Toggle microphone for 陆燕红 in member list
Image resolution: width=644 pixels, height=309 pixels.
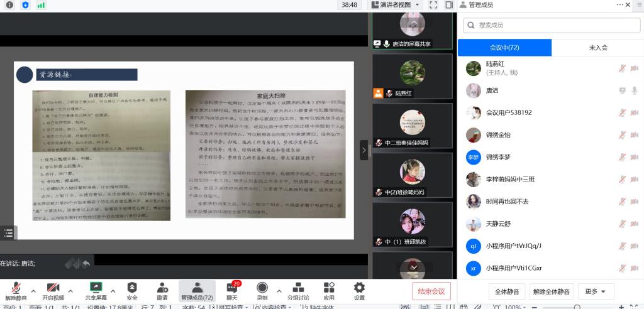coord(622,68)
